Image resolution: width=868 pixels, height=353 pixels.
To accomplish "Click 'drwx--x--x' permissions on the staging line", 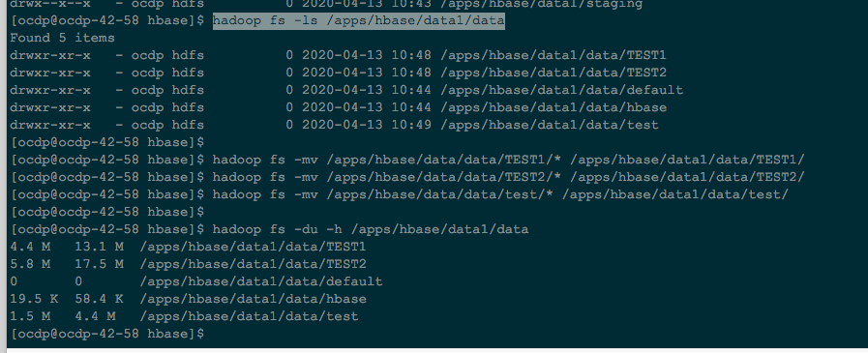I will [50, 5].
